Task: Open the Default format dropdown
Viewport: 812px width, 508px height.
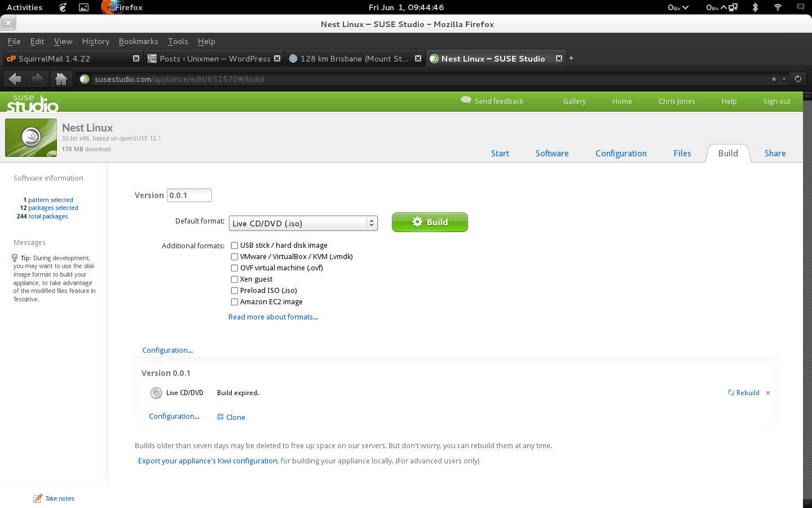Action: click(303, 224)
